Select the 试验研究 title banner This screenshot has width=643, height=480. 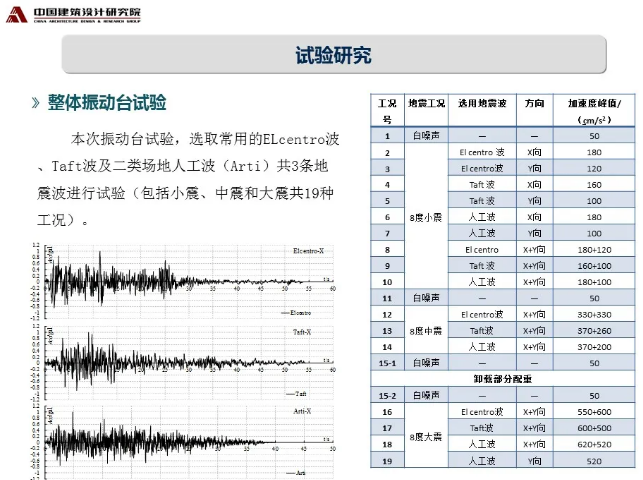pyautogui.click(x=334, y=56)
